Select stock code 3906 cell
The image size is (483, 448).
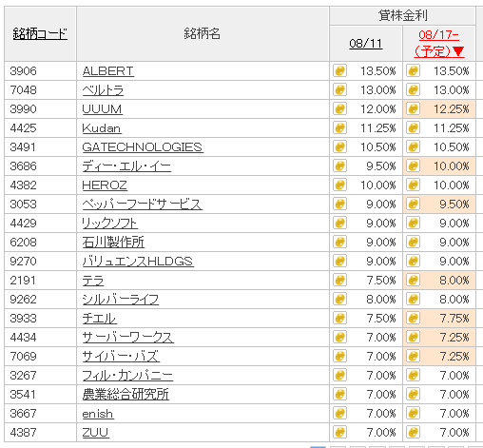coord(40,70)
